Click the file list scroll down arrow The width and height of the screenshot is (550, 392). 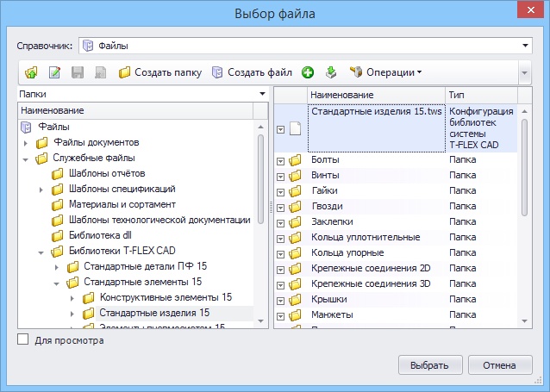524,320
